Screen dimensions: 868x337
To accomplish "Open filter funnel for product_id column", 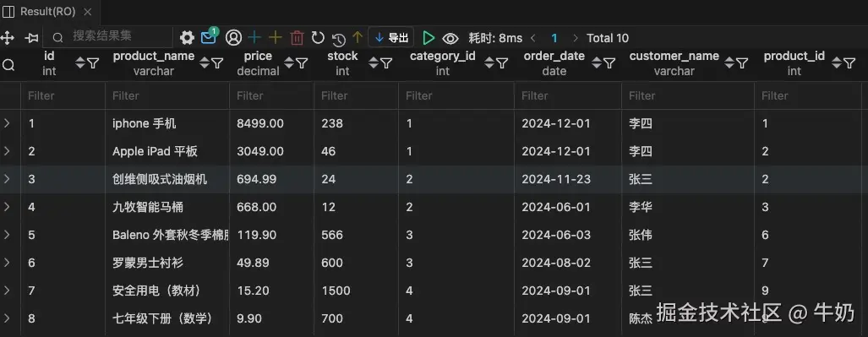I will coord(849,63).
